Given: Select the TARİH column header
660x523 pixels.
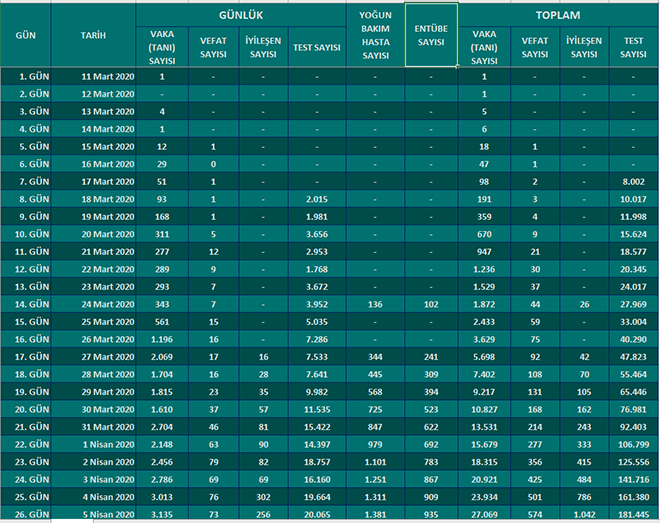Looking at the screenshot, I should click(x=93, y=35).
